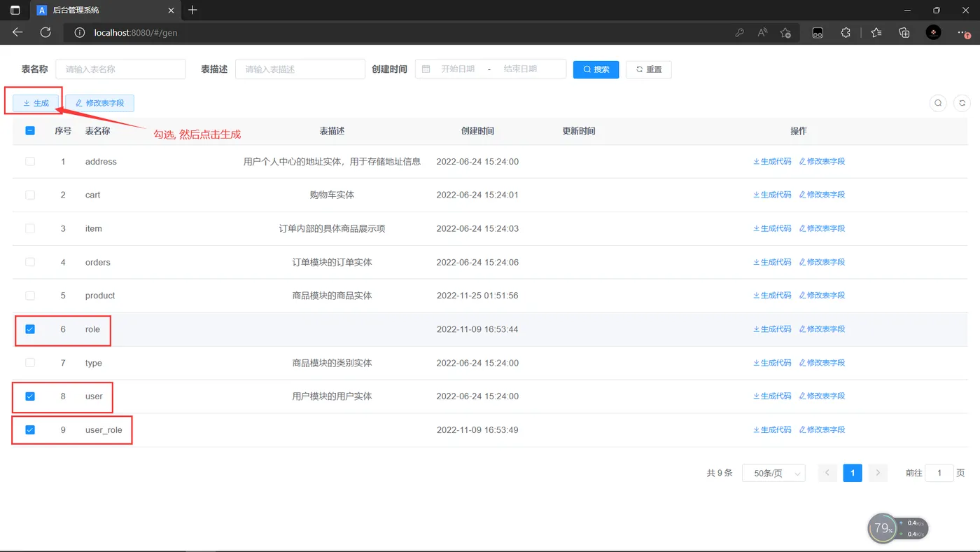This screenshot has height=552, width=980.
Task: Click 生成代码 for the cart row
Action: point(772,195)
